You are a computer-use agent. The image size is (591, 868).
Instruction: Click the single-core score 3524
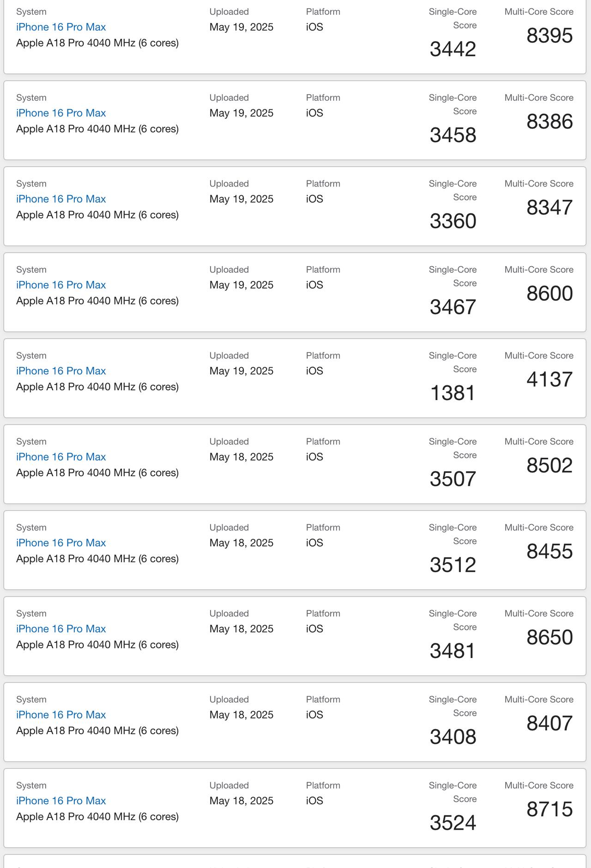click(452, 823)
